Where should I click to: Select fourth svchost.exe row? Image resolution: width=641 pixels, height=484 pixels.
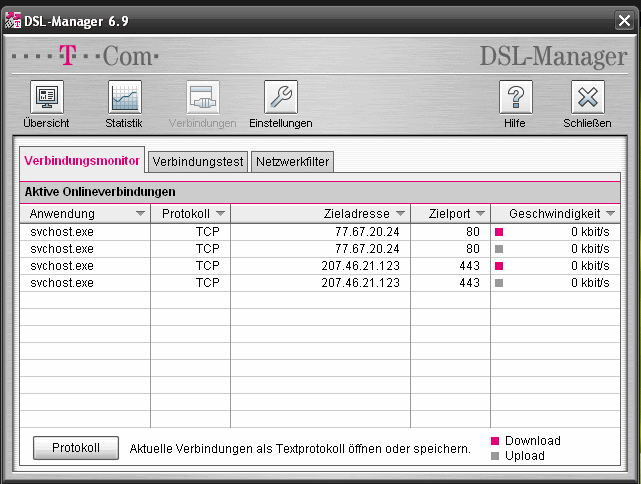320,283
